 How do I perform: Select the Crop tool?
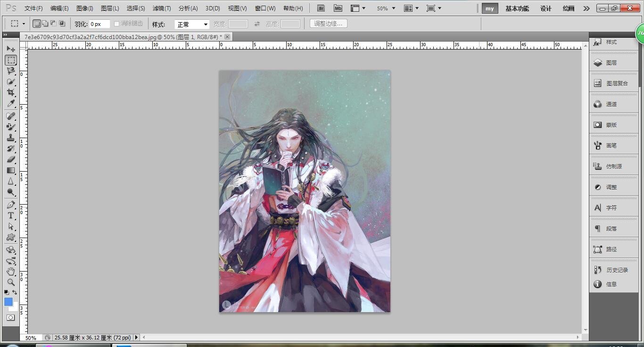(11, 92)
